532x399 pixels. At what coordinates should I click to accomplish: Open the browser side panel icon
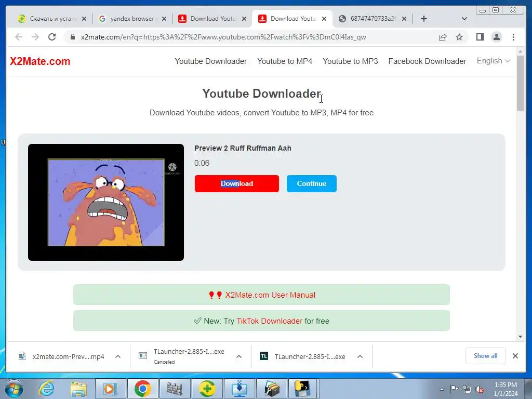point(480,37)
